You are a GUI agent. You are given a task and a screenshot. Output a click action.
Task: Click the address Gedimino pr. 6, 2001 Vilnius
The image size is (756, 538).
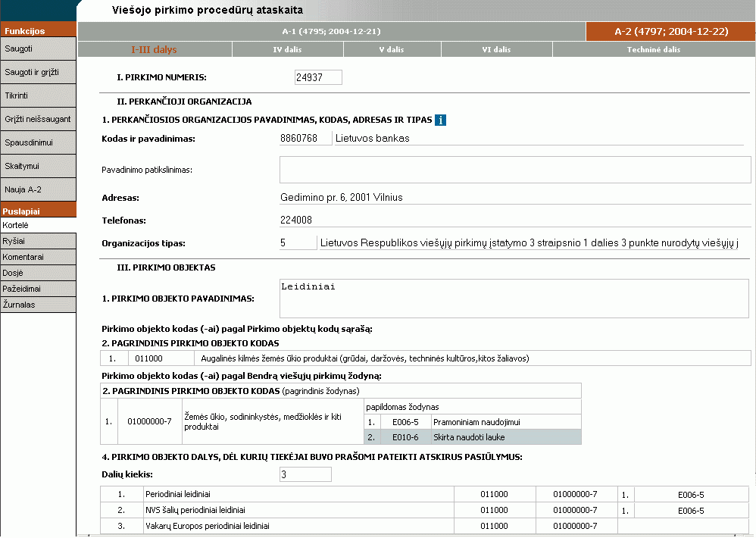pyautogui.click(x=342, y=197)
